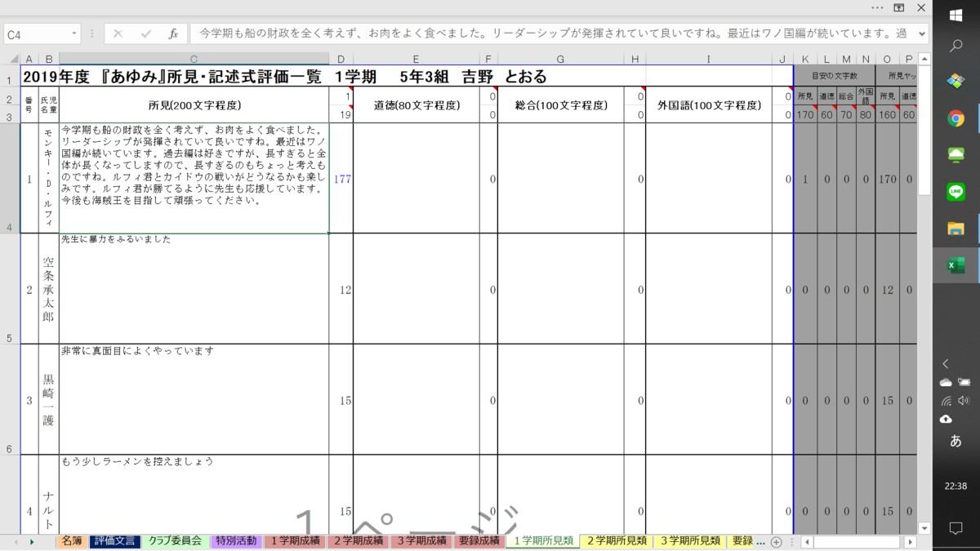Viewport: 980px width, 551px height.
Task: Select the cell '先生に暴力をふるいました'
Action: coord(194,289)
